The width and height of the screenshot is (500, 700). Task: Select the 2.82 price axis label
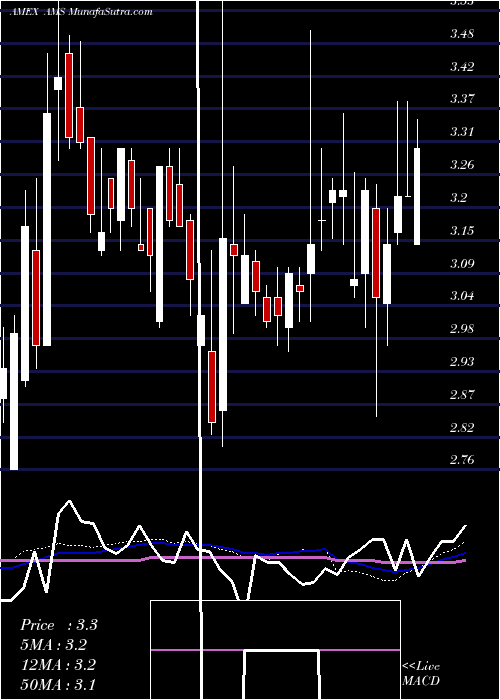tap(462, 427)
